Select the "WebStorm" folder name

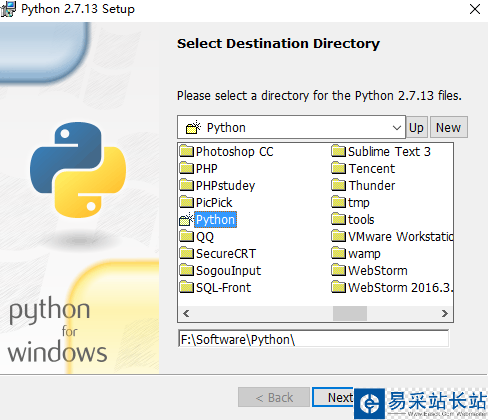378,271
